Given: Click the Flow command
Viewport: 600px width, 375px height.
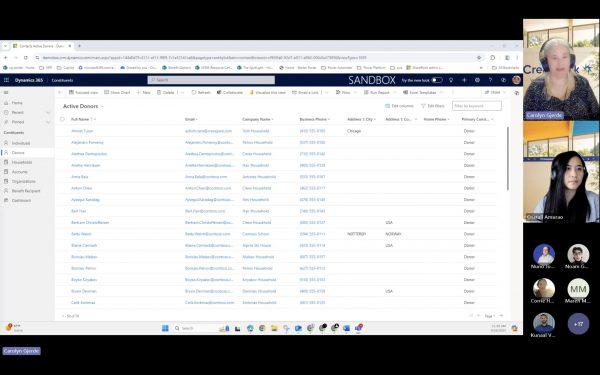Looking at the screenshot, I should 343,93.
